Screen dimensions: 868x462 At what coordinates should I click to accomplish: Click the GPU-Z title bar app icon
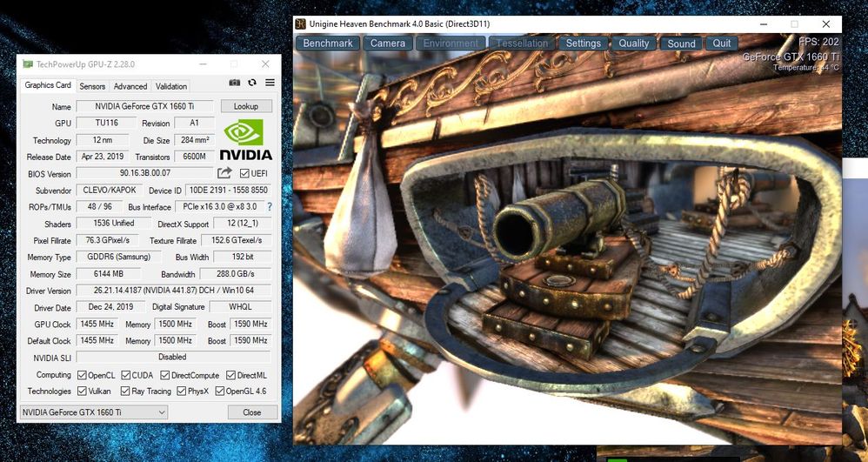tap(28, 64)
